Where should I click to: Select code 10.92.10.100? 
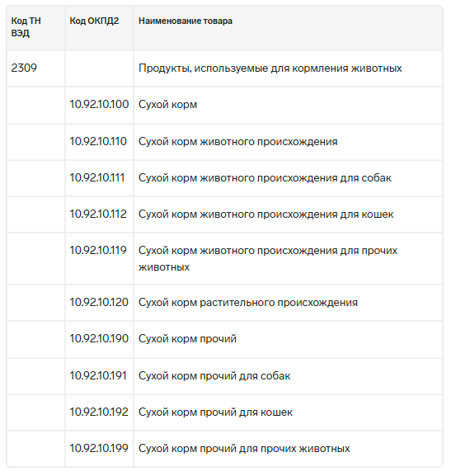[99, 105]
